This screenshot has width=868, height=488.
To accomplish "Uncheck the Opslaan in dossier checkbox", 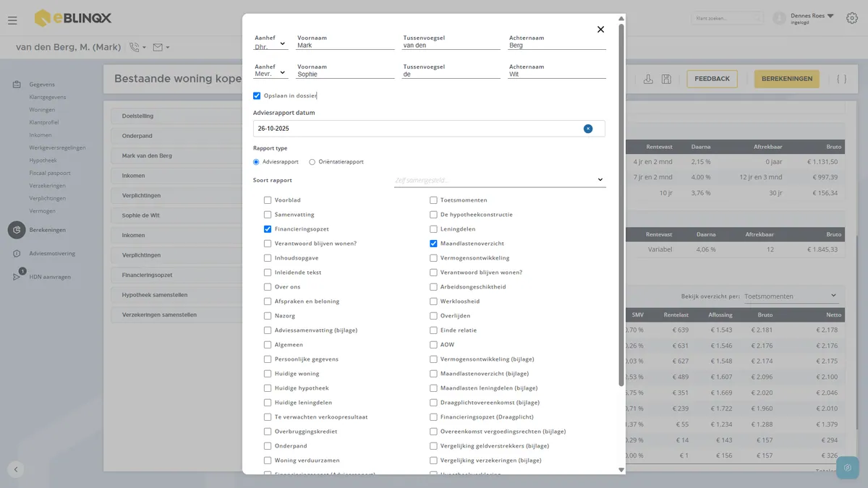I will point(257,95).
